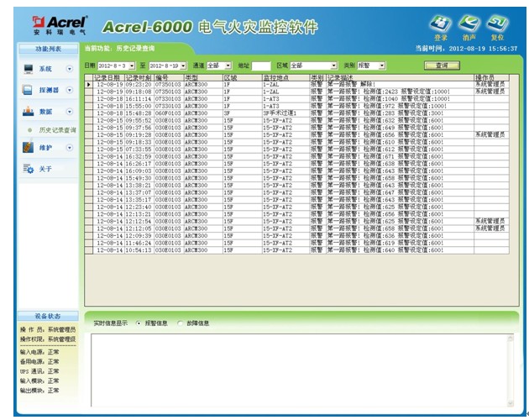Click the 登录 login icon
Viewport: 529px width, 420px height.
pyautogui.click(x=440, y=24)
